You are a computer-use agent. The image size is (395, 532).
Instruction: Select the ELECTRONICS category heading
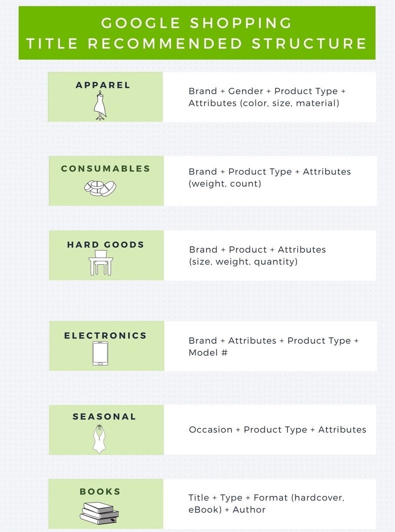[x=105, y=336]
